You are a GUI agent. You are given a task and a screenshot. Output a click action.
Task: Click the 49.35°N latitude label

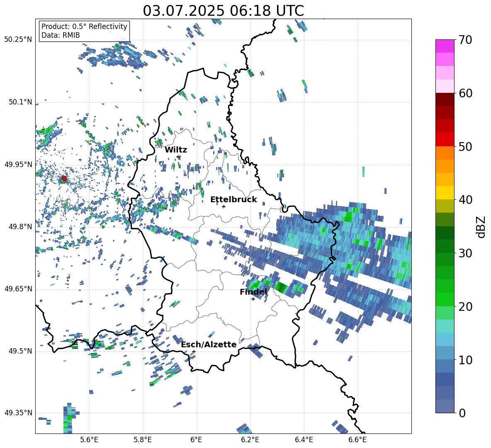(x=18, y=413)
